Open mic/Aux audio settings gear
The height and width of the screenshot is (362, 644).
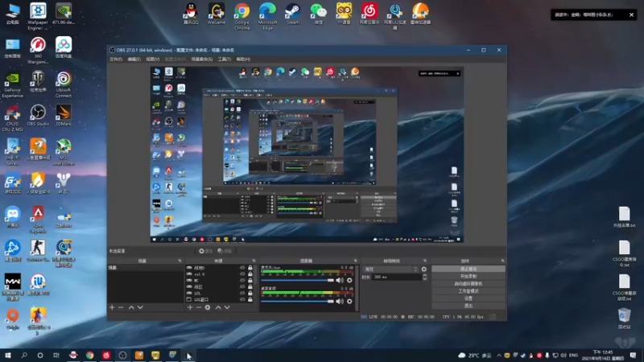click(x=349, y=280)
